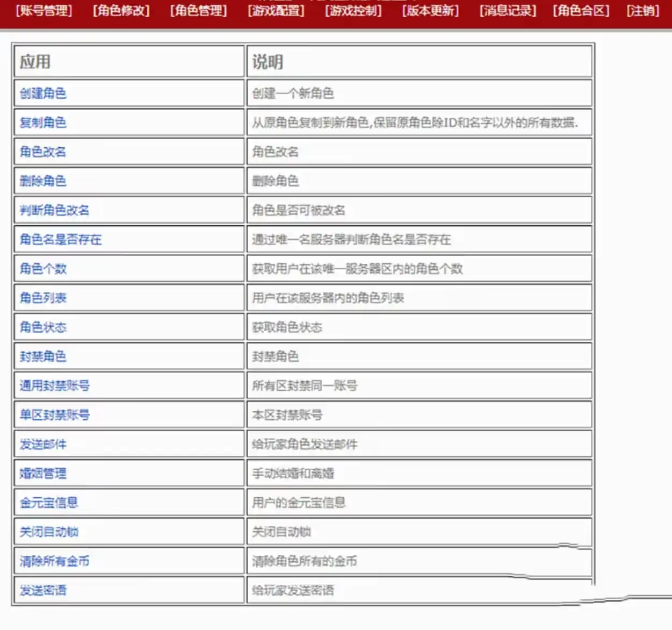Click the 金元宝信息 link
This screenshot has width=672, height=630.
49,503
